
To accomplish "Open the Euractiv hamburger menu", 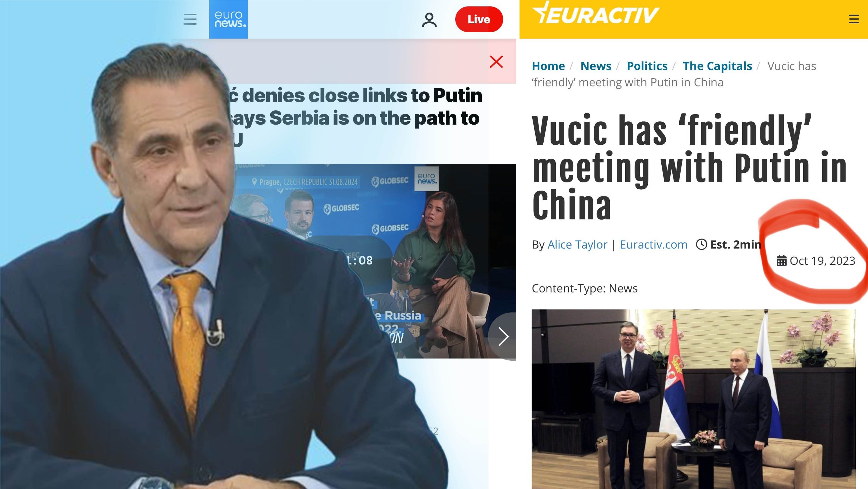I will click(x=854, y=19).
